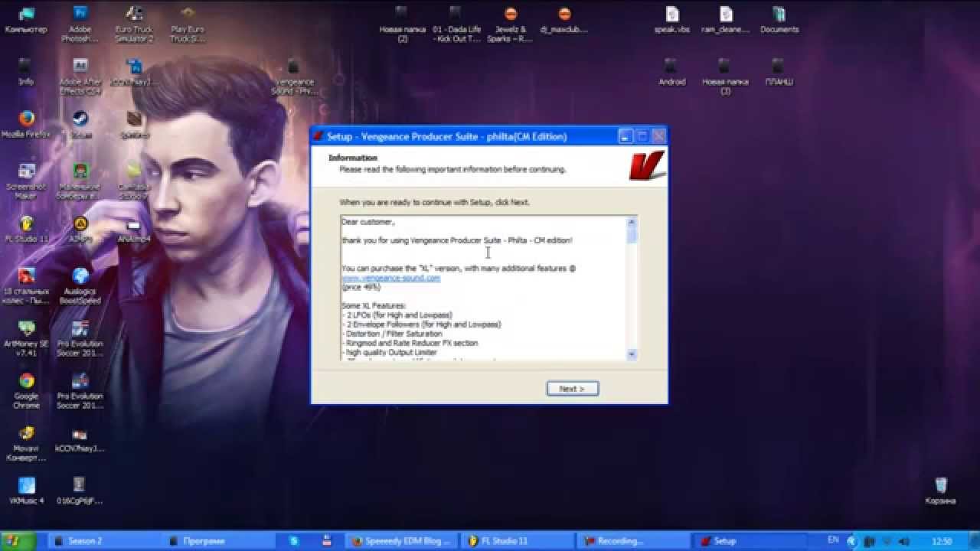
Task: Switch to Recording taskbar item
Action: point(632,540)
